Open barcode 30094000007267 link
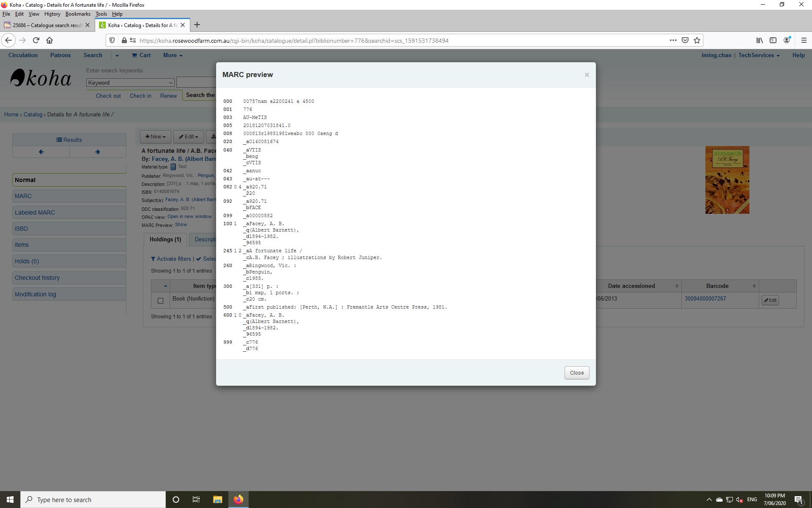This screenshot has height=508, width=812. pyautogui.click(x=705, y=298)
